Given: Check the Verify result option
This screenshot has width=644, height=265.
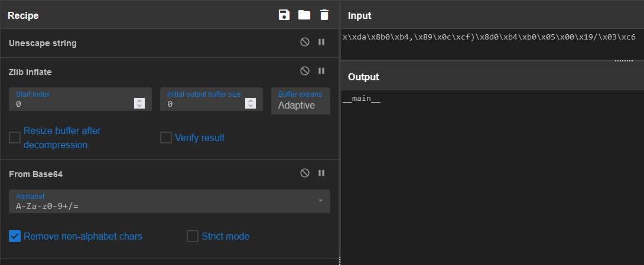Looking at the screenshot, I should [166, 138].
